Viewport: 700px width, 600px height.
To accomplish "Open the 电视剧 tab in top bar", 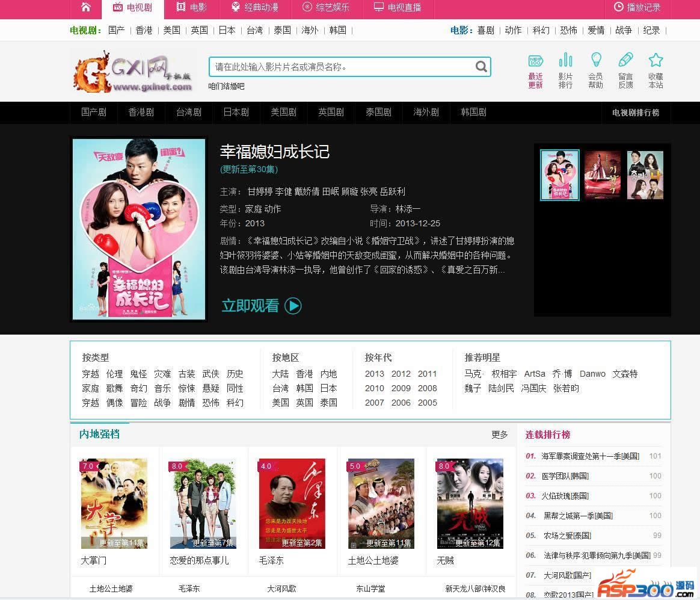I will (x=132, y=8).
